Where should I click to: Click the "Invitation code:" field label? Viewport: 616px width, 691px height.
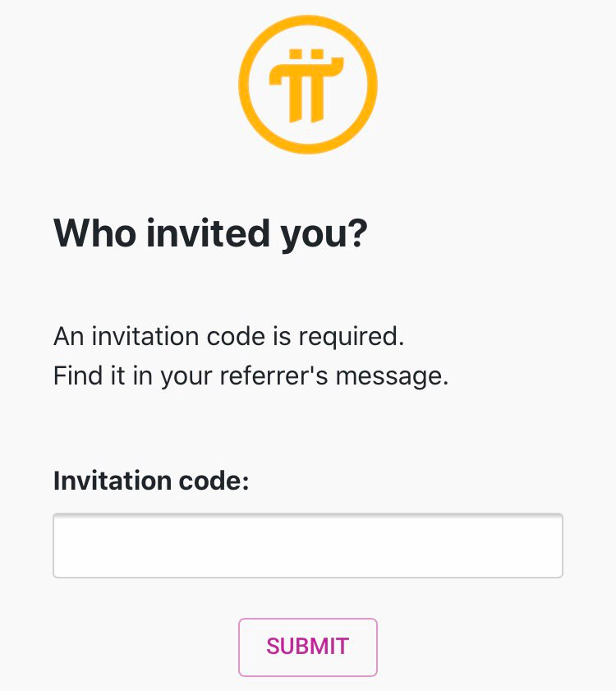(151, 480)
